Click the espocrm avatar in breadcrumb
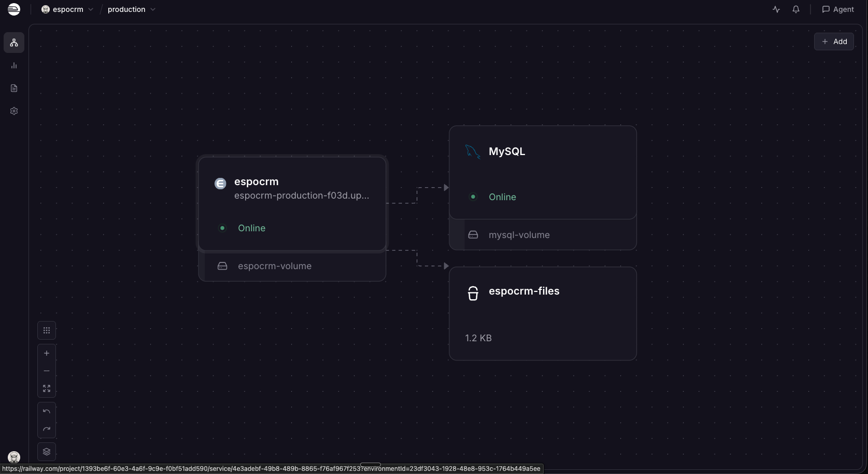Image resolution: width=868 pixels, height=474 pixels. tap(46, 9)
